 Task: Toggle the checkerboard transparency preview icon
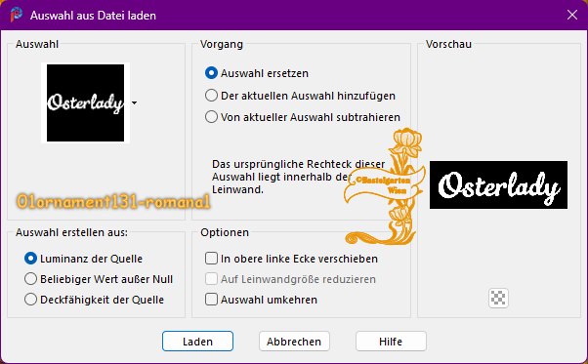[498, 298]
